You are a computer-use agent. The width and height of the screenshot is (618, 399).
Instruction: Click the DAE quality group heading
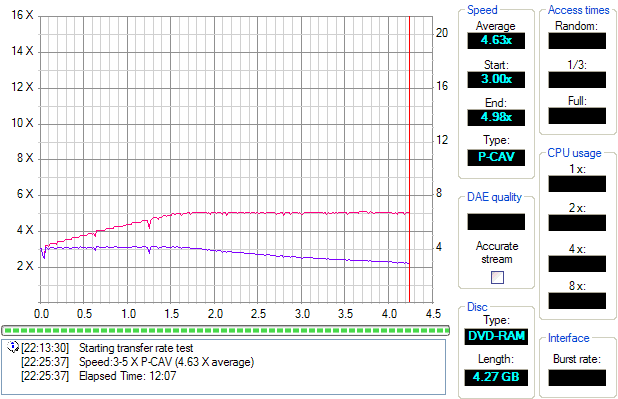[494, 197]
